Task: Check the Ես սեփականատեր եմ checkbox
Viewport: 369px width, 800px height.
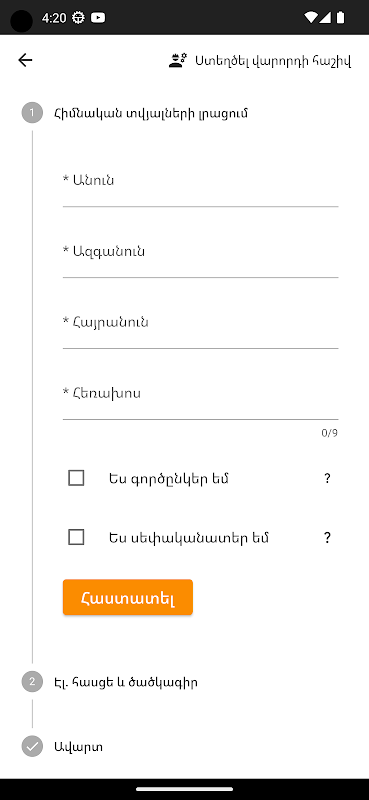Action: [x=76, y=538]
